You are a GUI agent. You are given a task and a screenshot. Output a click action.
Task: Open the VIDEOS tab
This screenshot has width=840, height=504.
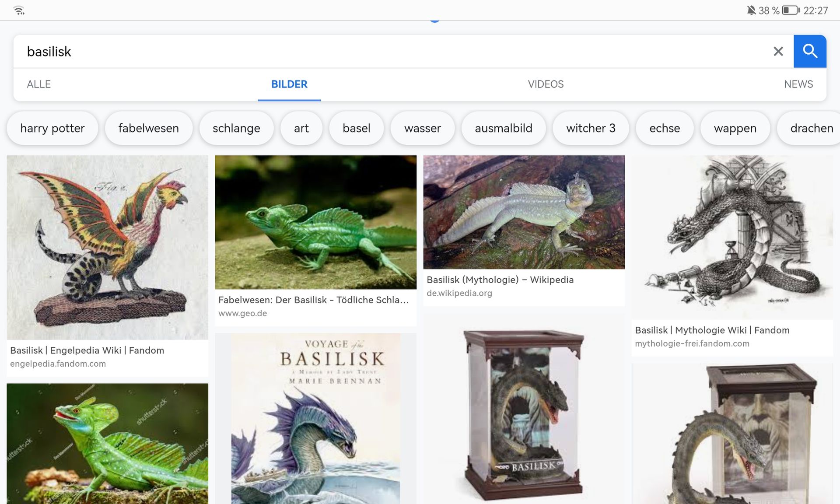pyautogui.click(x=546, y=84)
